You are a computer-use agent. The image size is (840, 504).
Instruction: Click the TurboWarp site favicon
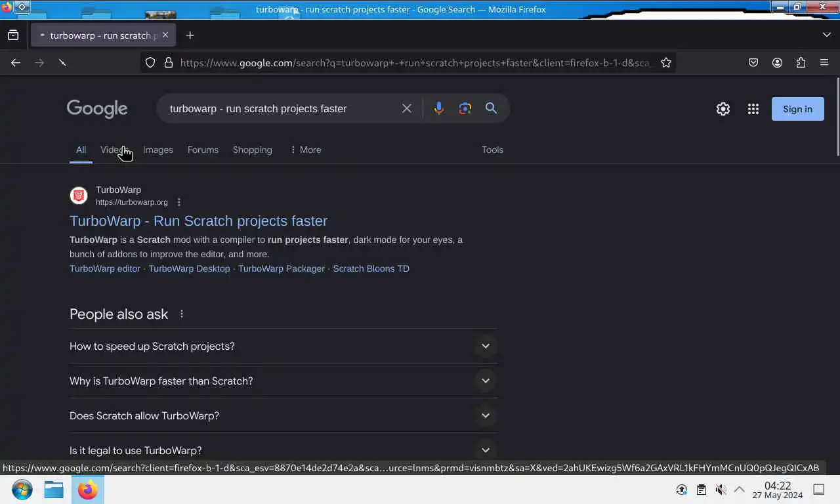tap(79, 196)
